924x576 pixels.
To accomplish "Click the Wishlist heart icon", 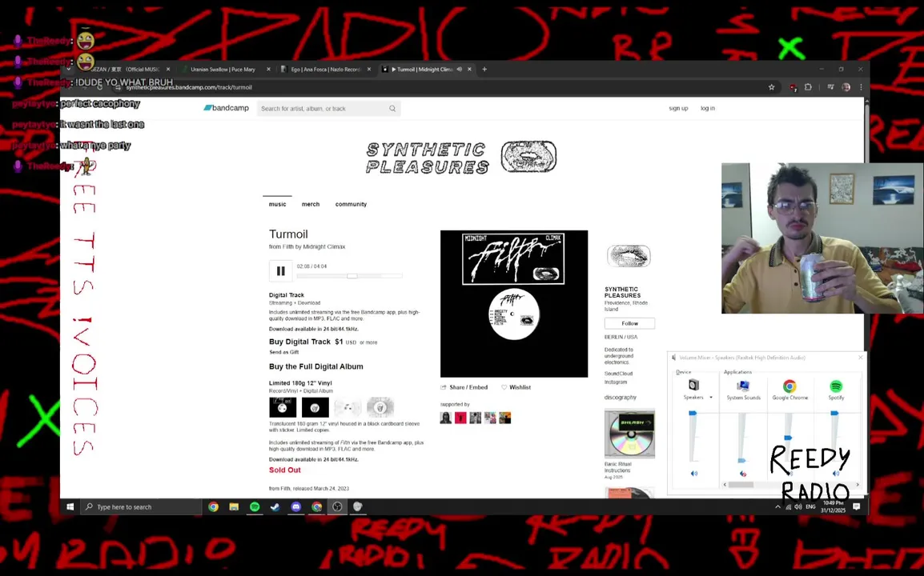I will [x=504, y=387].
